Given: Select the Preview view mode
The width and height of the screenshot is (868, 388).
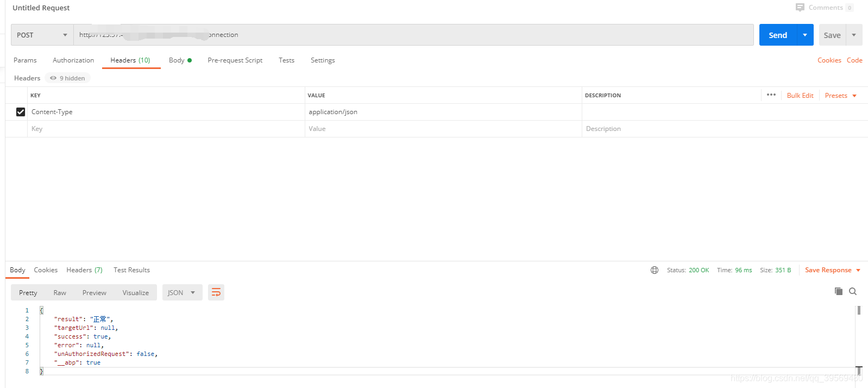Looking at the screenshot, I should [x=95, y=292].
